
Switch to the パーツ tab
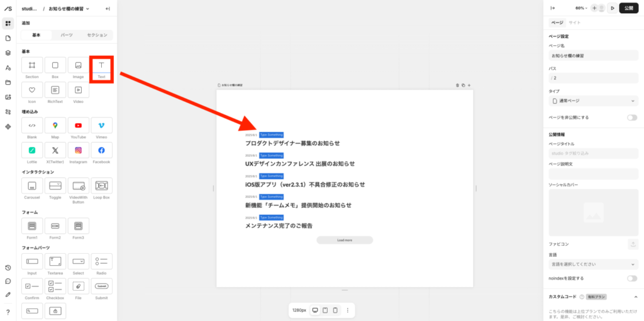(x=67, y=35)
